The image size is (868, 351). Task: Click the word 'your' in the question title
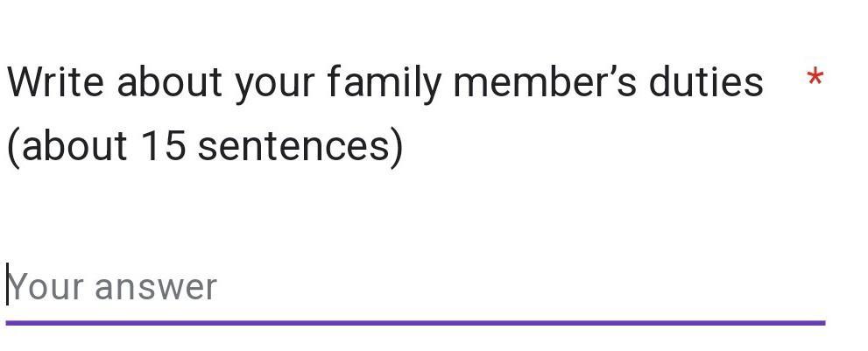[x=274, y=82]
